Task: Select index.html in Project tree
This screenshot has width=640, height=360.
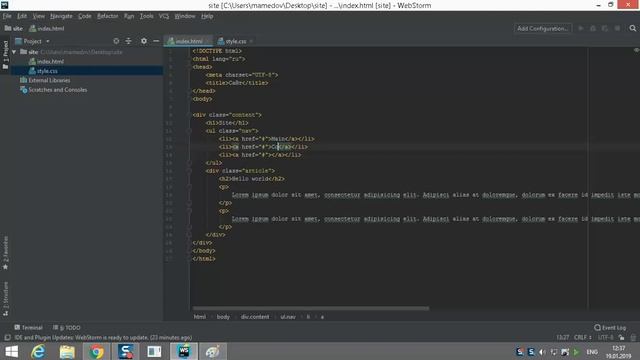Action: pos(46,61)
